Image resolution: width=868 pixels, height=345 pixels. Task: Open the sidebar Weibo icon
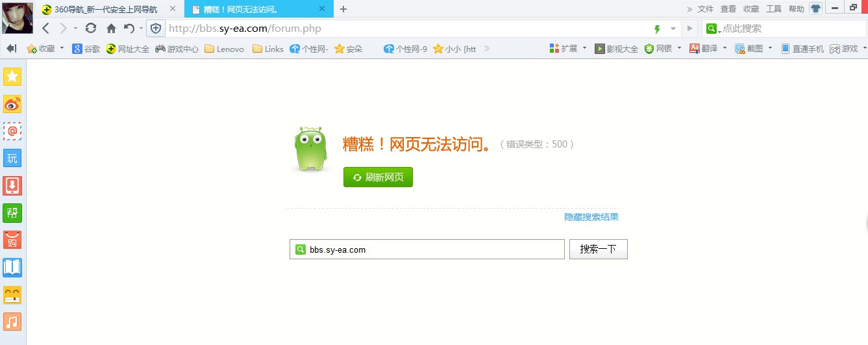pyautogui.click(x=12, y=104)
